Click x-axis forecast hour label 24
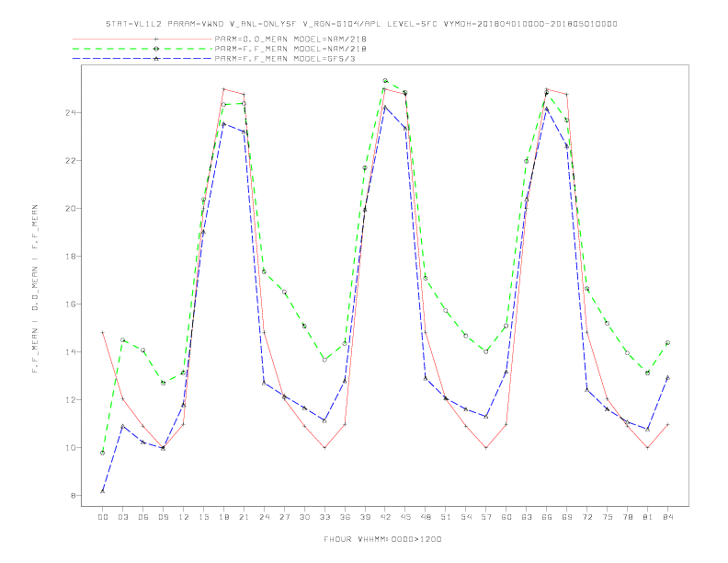 [x=264, y=517]
